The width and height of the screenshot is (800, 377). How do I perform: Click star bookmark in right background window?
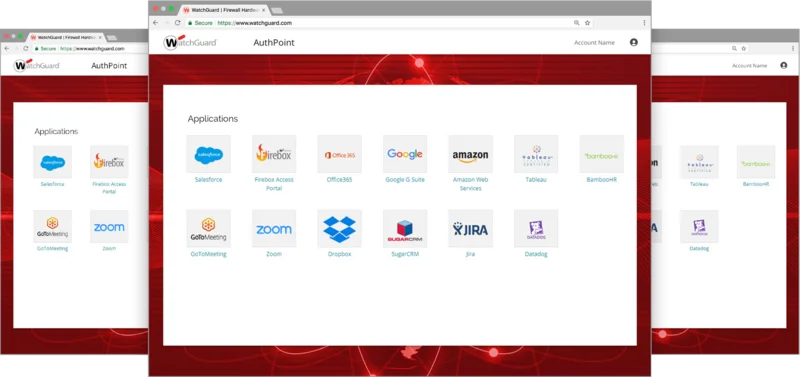[744, 48]
